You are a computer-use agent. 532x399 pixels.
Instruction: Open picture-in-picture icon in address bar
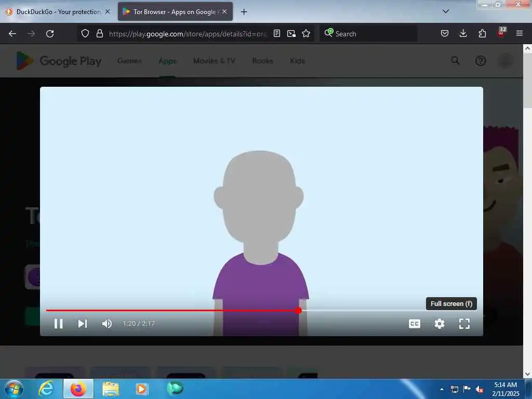(x=291, y=33)
